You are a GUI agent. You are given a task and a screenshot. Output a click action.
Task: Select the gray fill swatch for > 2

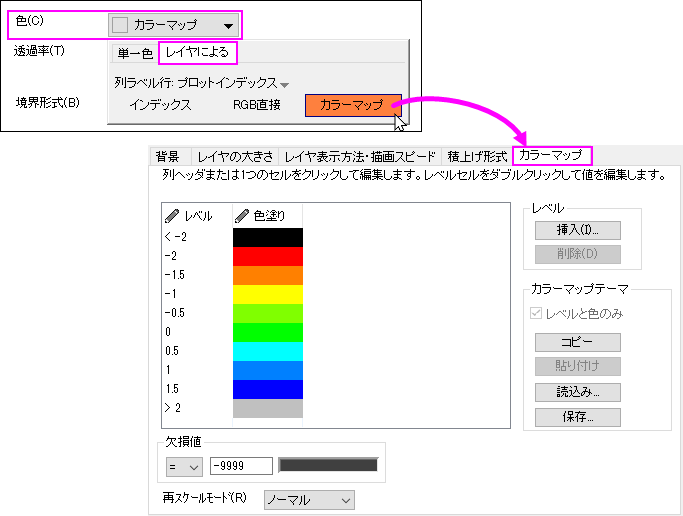click(x=267, y=408)
